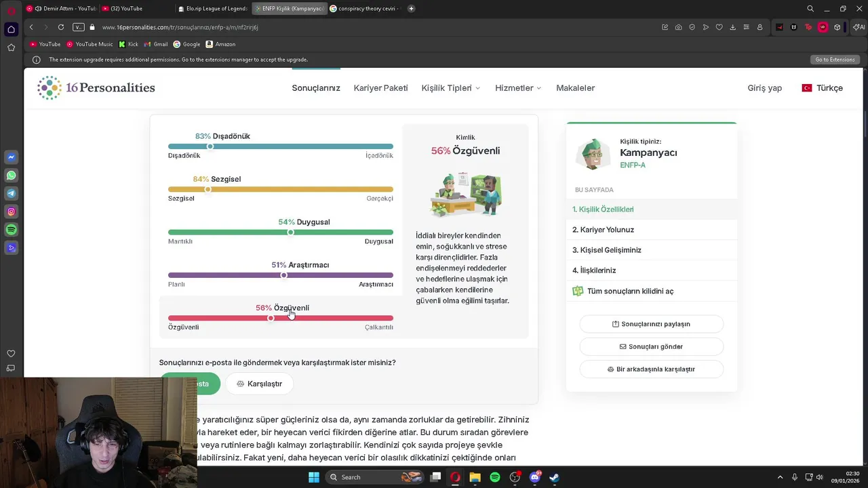Screen dimensions: 868x488
Task: Click the Sonuçları gönder button
Action: 651,346
